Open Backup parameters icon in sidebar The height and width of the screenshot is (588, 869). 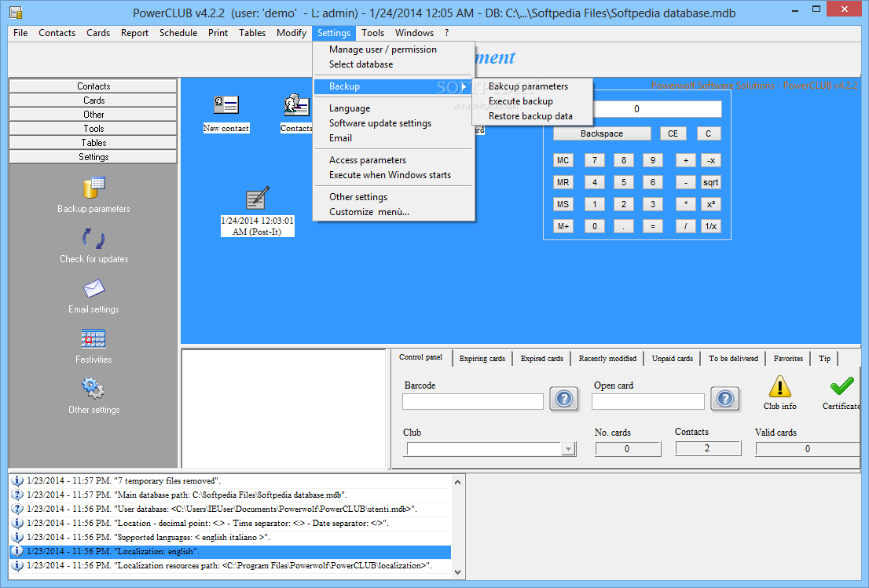tap(93, 188)
